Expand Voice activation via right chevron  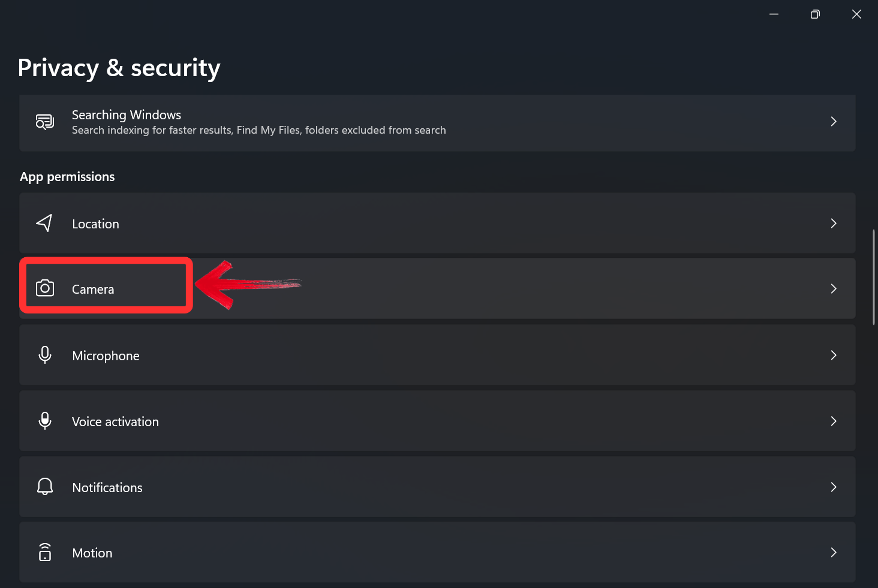click(834, 421)
